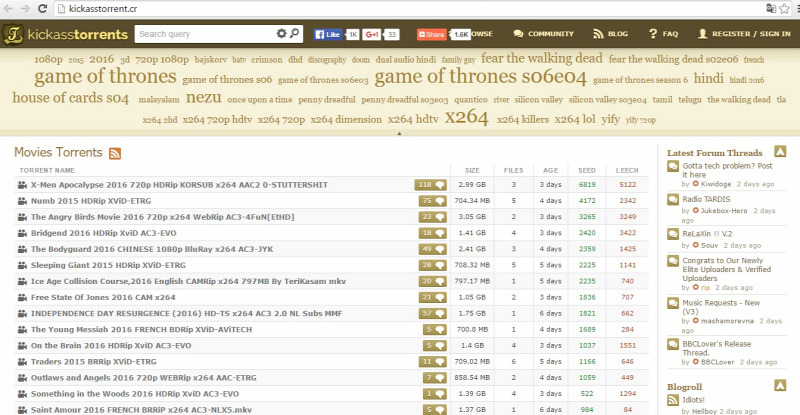Image resolution: width=800 pixels, height=415 pixels.
Task: Click the kickasstorrents logo icon
Action: 13,34
